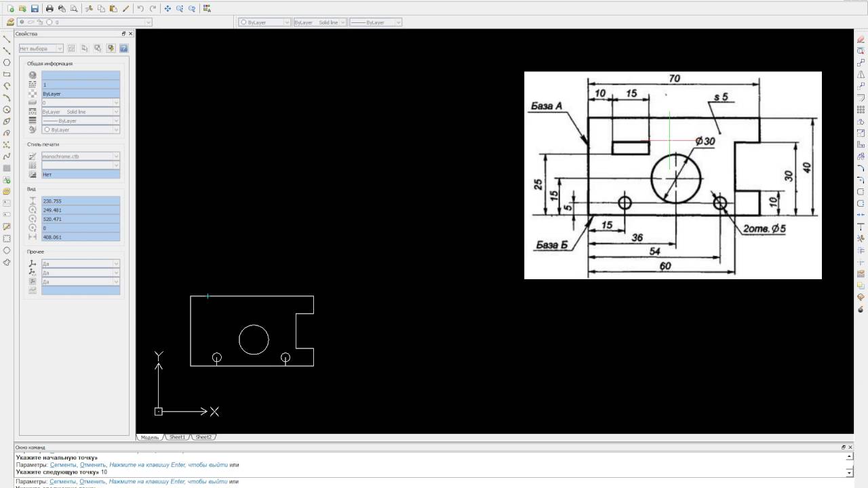This screenshot has height=488, width=868.
Task: Click the 520.471 view value field
Action: click(x=81, y=220)
